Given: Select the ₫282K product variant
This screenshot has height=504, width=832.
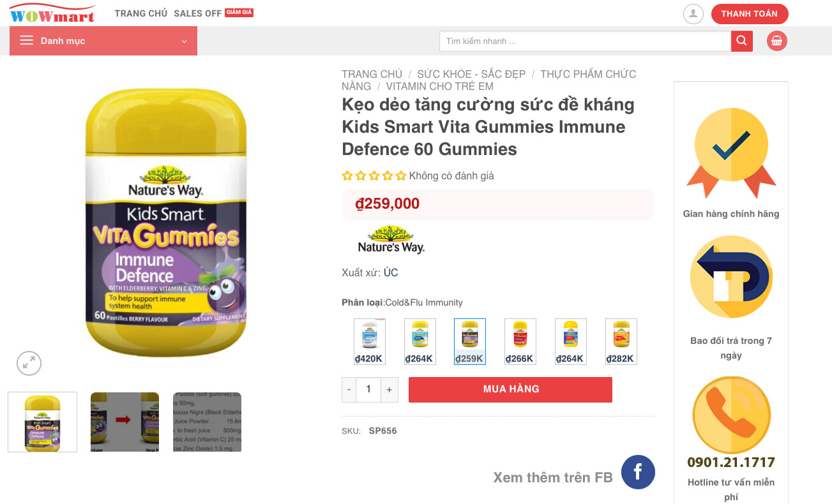Looking at the screenshot, I should tap(621, 342).
